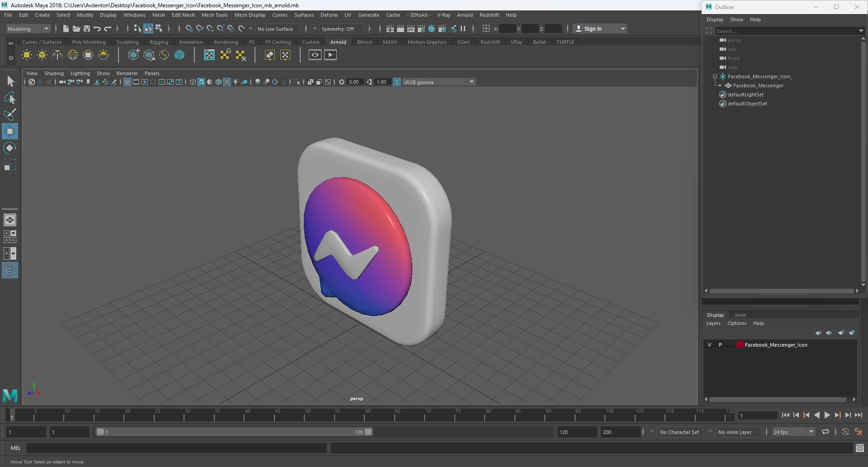Toggle the Outliner panel layout icon

click(10, 270)
